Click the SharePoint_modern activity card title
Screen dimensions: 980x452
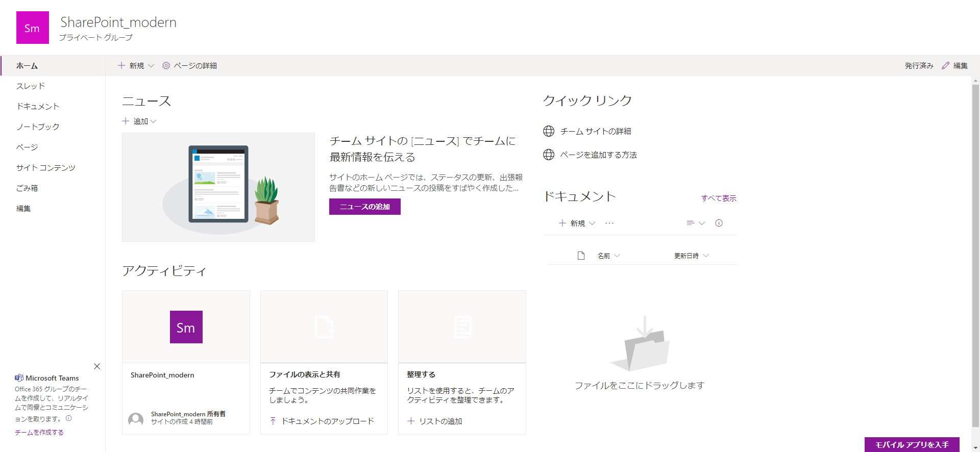pyautogui.click(x=162, y=375)
